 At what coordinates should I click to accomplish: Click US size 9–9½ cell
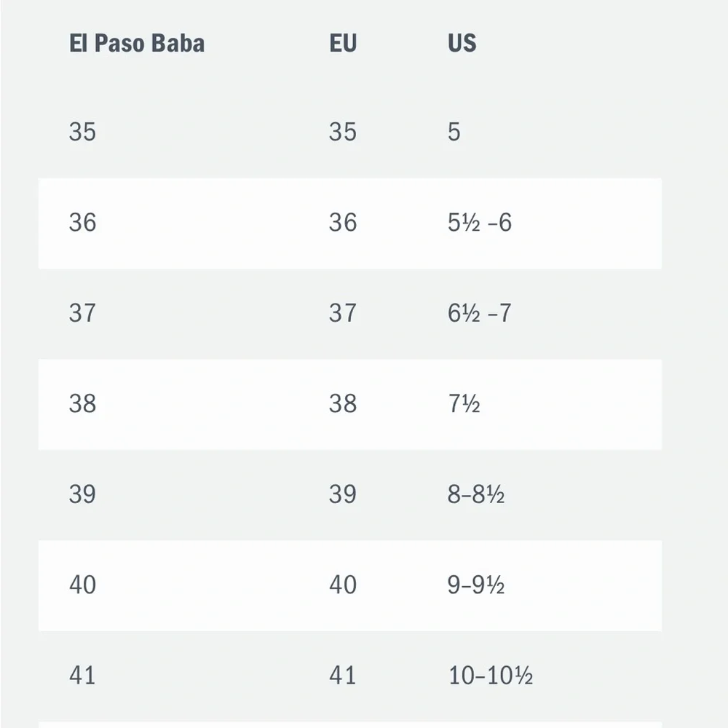coord(476,585)
